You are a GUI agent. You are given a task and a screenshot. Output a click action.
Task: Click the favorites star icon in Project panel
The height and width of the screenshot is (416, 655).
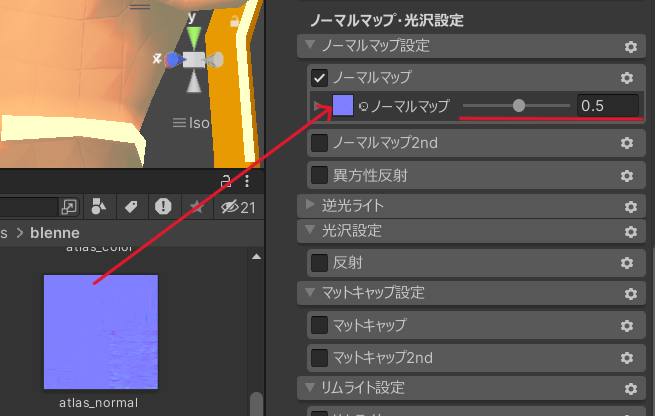[196, 206]
